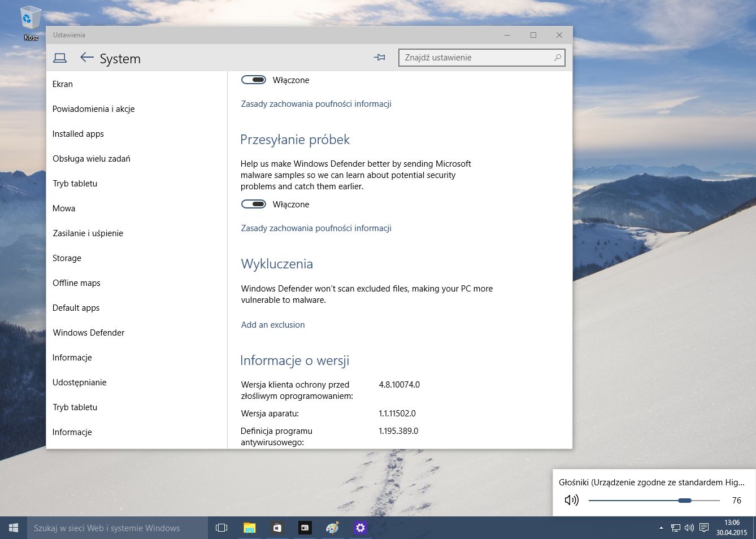The height and width of the screenshot is (539, 756).
Task: Open network status tray icon
Action: (675, 528)
